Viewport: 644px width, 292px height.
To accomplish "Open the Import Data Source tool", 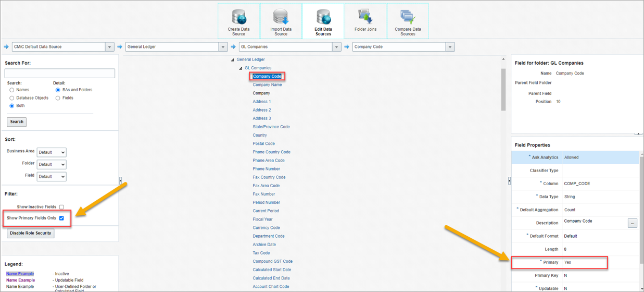I will click(281, 21).
